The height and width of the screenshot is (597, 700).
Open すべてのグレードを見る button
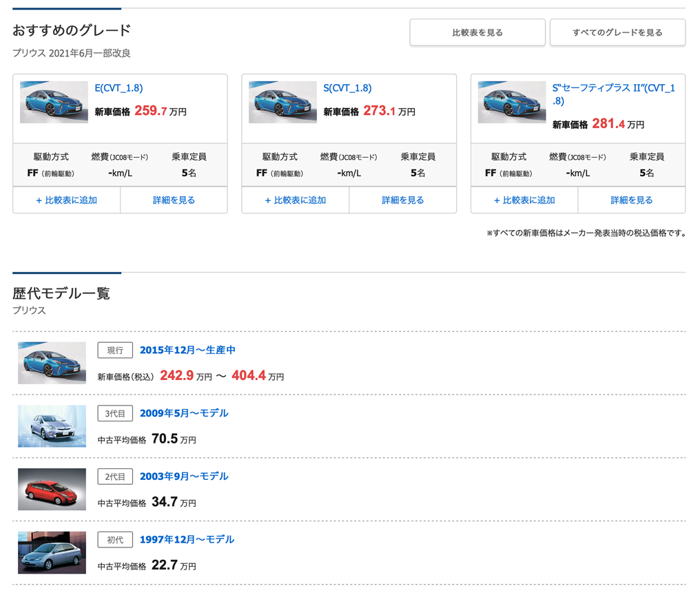click(x=617, y=32)
